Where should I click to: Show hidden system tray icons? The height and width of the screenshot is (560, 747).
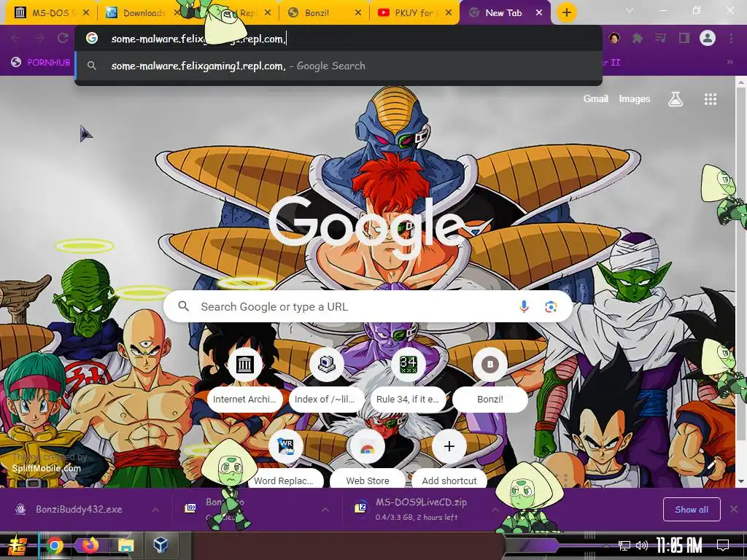coord(606,545)
